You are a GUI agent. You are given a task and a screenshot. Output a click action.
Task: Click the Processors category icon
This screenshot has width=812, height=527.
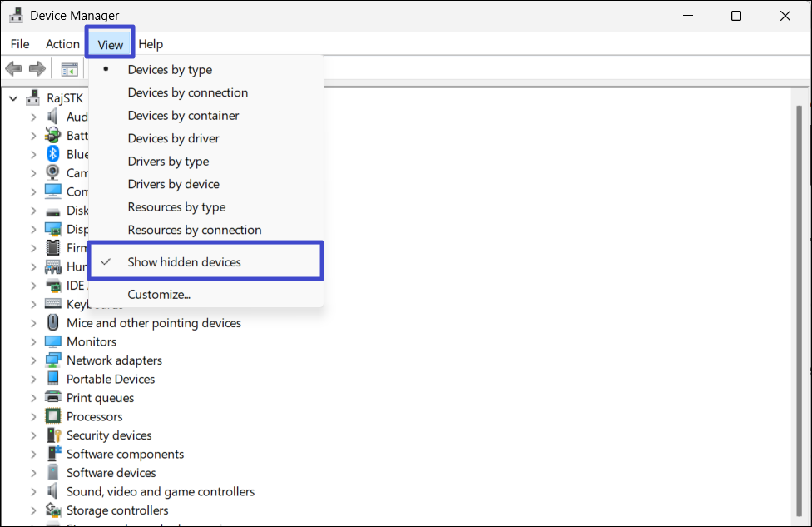[53, 416]
